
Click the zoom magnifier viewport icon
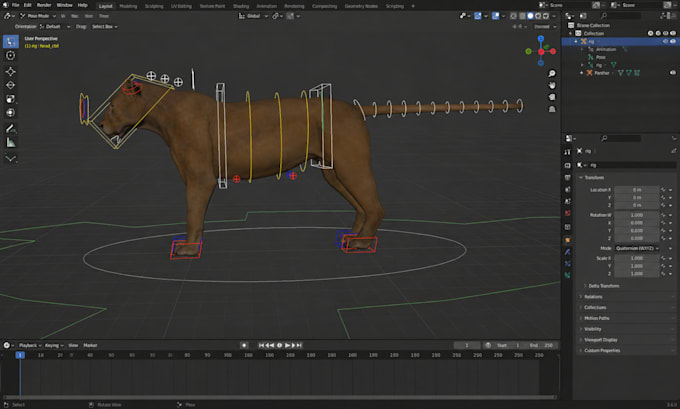coord(552,73)
